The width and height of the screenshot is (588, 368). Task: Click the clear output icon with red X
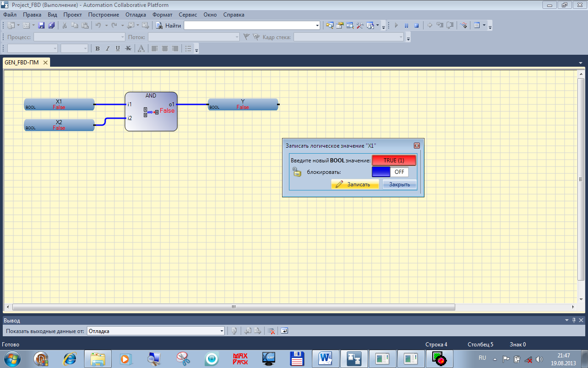point(271,331)
